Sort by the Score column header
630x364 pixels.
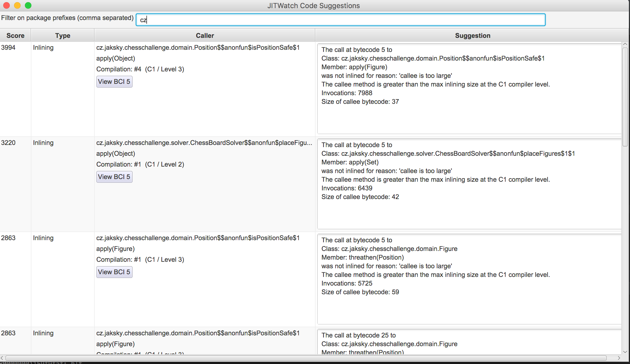tap(15, 35)
